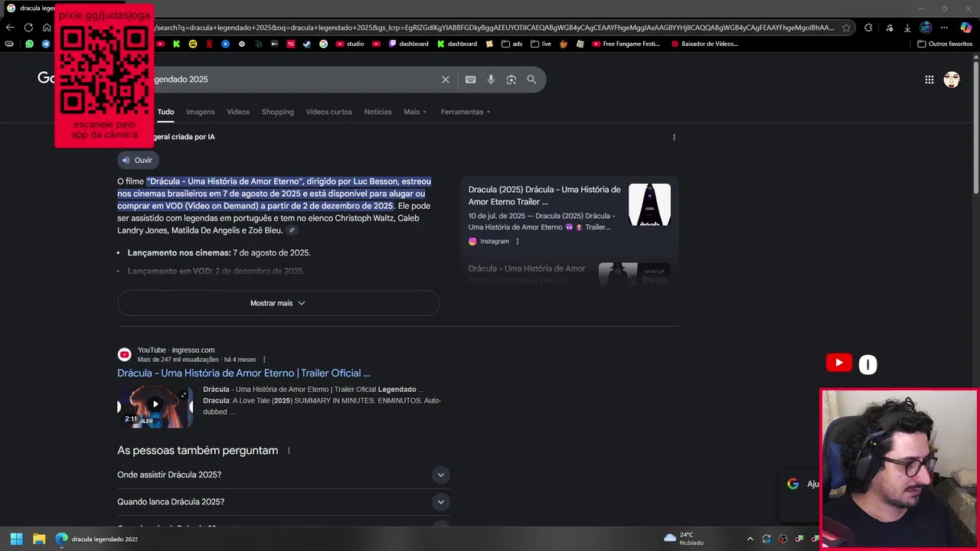The height and width of the screenshot is (551, 980).
Task: Show hidden system tray icons chevron
Action: (x=750, y=539)
